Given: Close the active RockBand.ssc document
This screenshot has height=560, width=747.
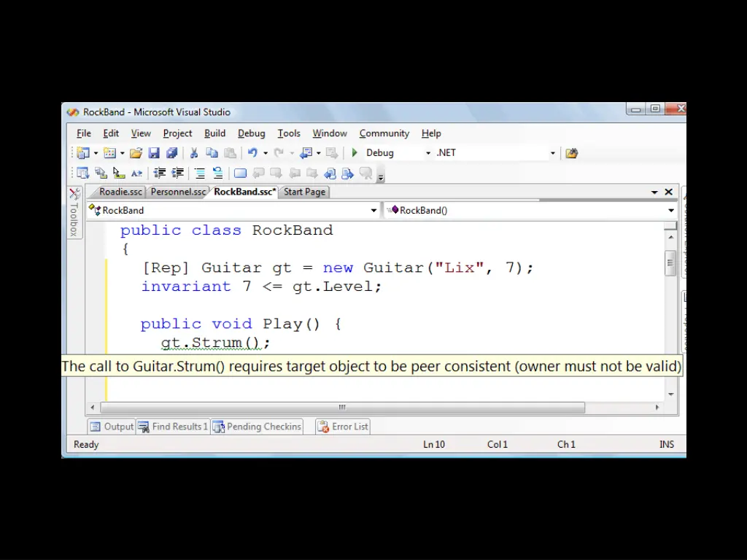Looking at the screenshot, I should [669, 192].
